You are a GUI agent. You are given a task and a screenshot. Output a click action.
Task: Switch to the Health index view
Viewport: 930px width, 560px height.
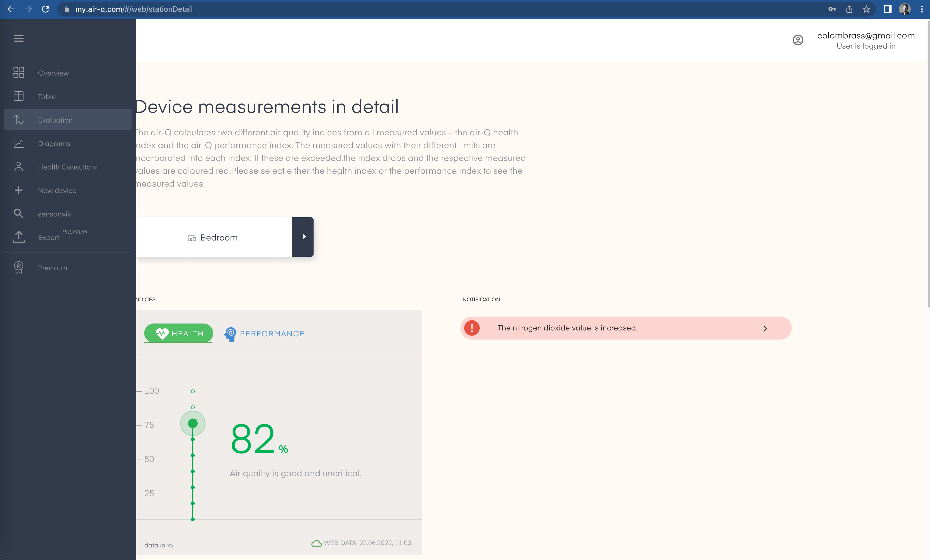tap(178, 333)
